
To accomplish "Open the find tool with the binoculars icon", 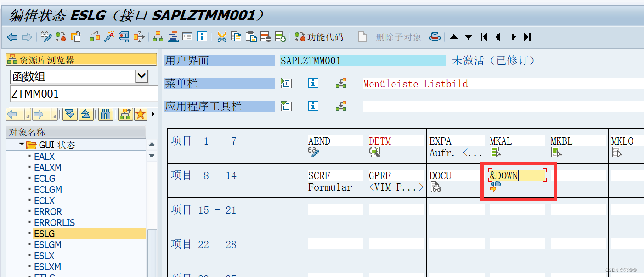I will (x=106, y=114).
